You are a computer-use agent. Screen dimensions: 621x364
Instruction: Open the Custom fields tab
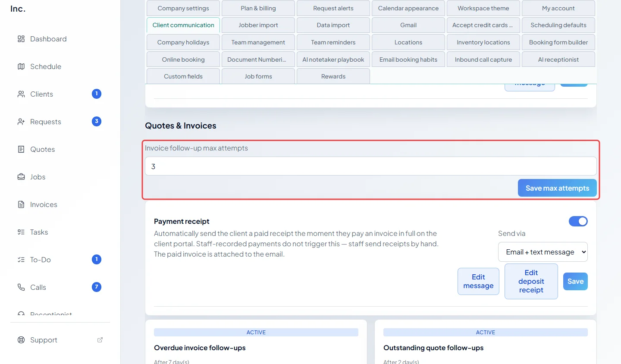183,76
